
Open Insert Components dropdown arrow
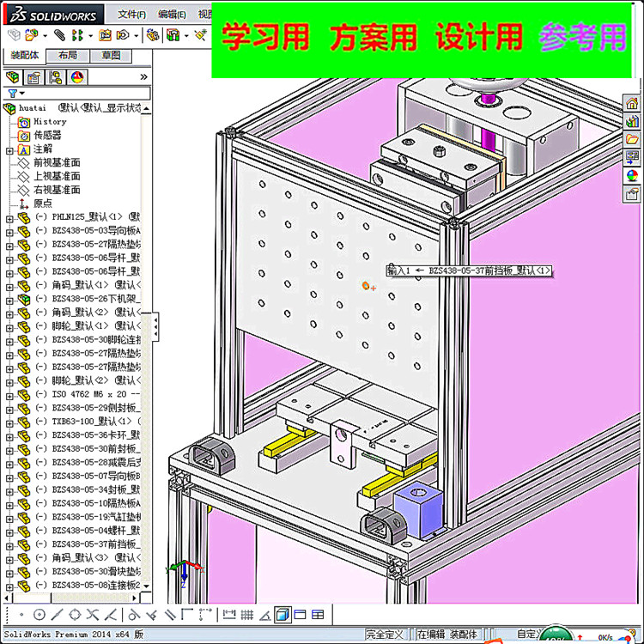(x=45, y=36)
